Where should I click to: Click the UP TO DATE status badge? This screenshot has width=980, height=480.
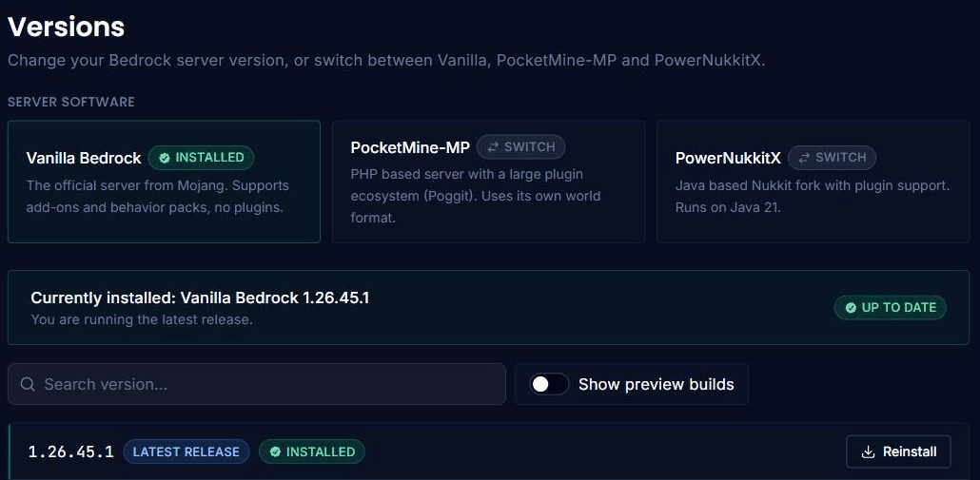click(890, 308)
